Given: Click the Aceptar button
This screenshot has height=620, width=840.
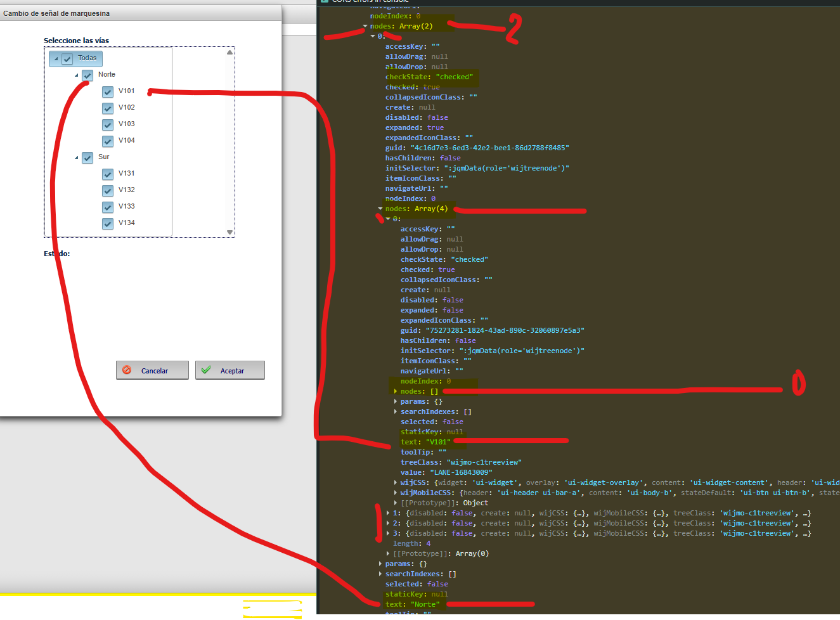Looking at the screenshot, I should click(x=230, y=370).
